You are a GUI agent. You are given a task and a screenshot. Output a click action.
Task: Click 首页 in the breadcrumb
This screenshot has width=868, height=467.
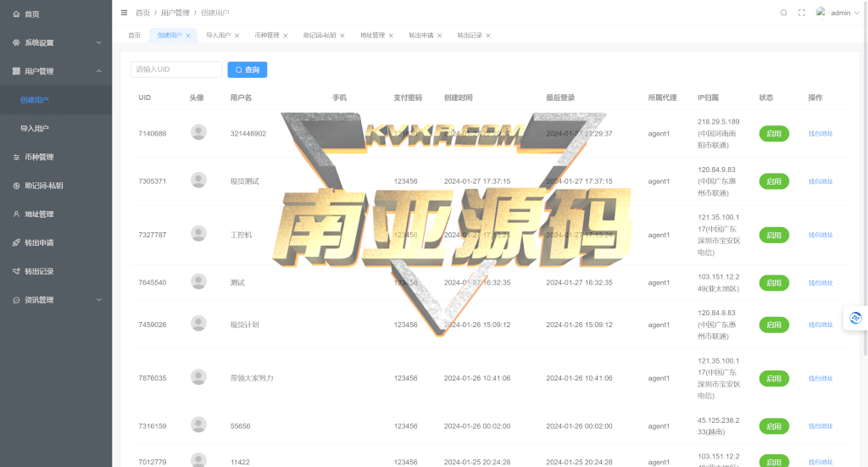[142, 13]
